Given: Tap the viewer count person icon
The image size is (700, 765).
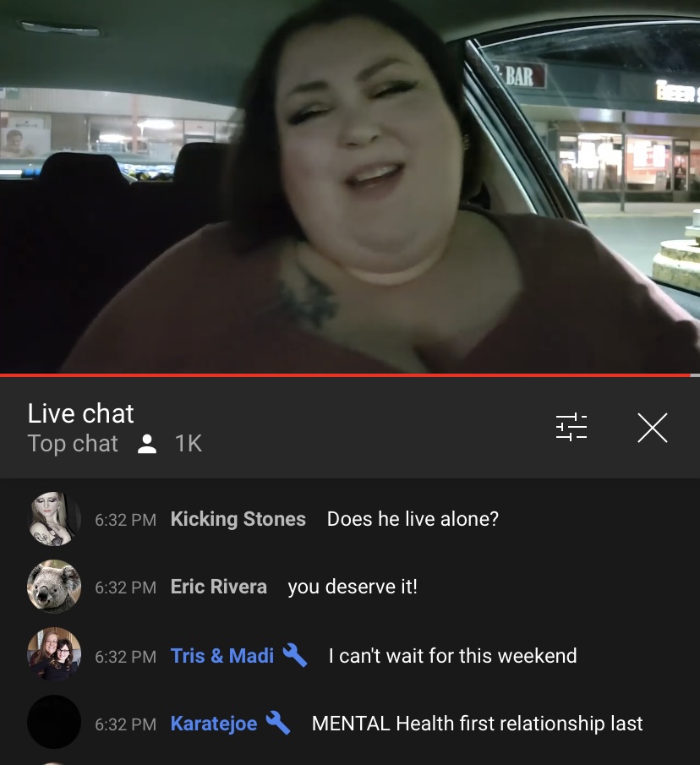Looking at the screenshot, I should click(x=147, y=444).
